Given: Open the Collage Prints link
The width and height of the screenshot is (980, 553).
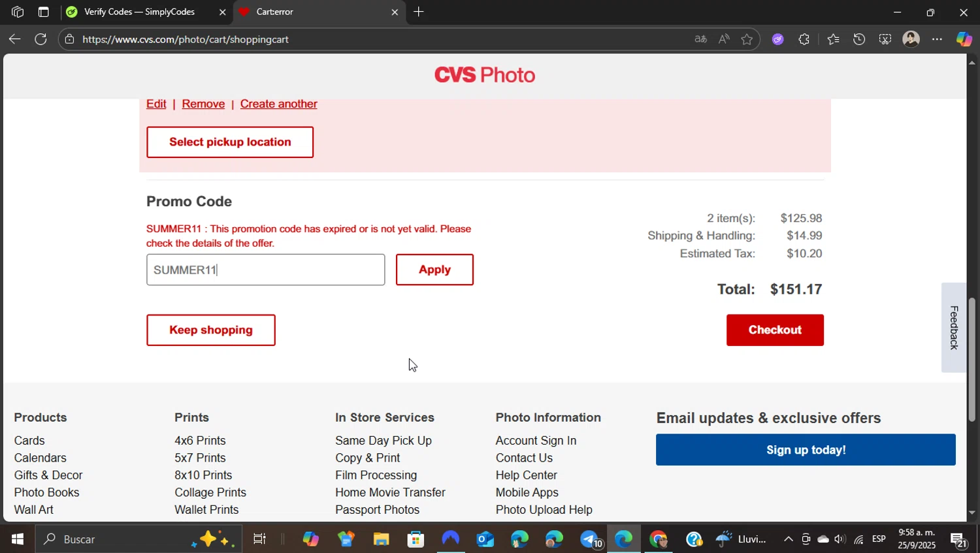Looking at the screenshot, I should [210, 492].
